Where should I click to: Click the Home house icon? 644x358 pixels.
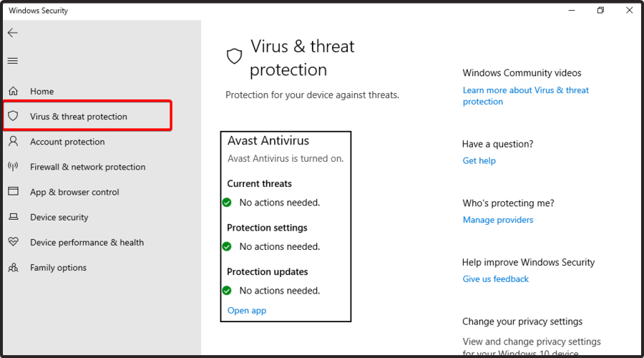pos(13,91)
